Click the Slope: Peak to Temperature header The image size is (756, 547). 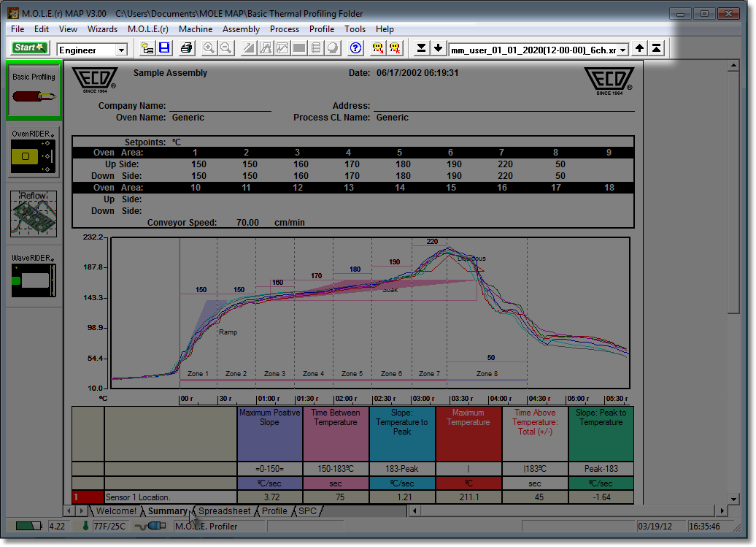(601, 434)
